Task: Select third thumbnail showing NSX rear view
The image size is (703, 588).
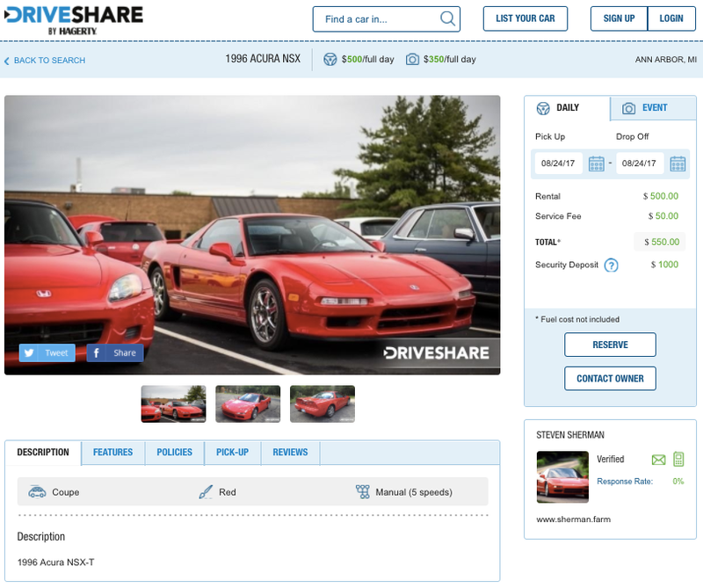Action: (x=323, y=403)
